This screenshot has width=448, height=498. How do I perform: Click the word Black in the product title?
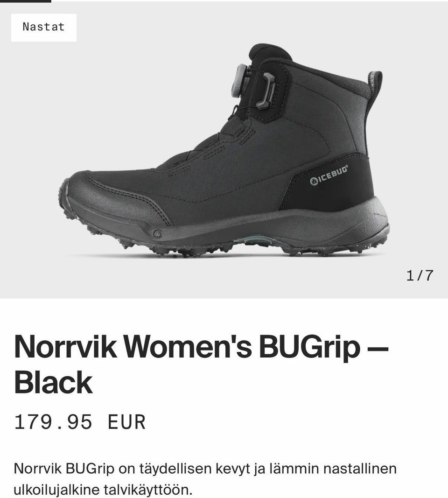(x=53, y=382)
